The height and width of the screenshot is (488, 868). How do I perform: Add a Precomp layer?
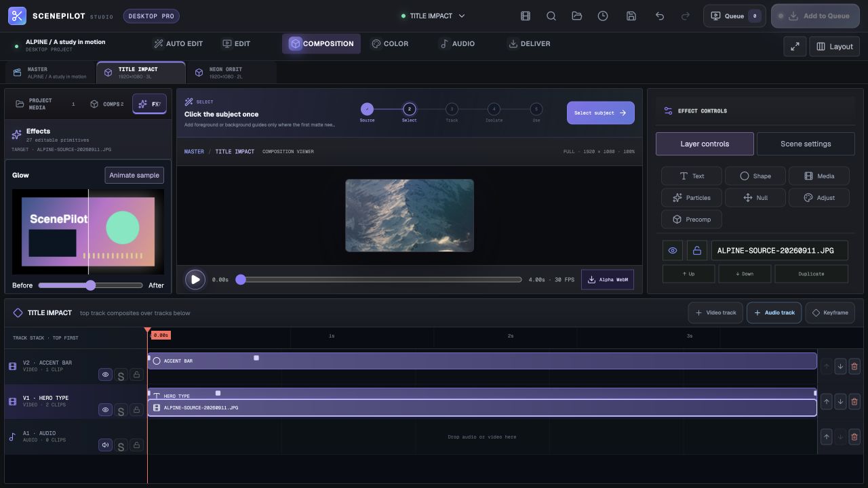coord(691,219)
